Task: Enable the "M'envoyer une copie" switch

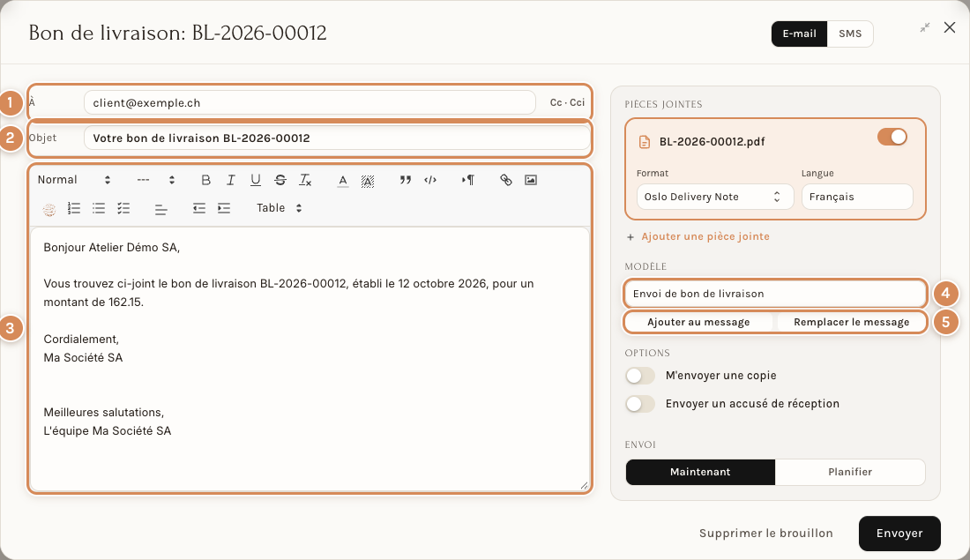Action: point(639,376)
